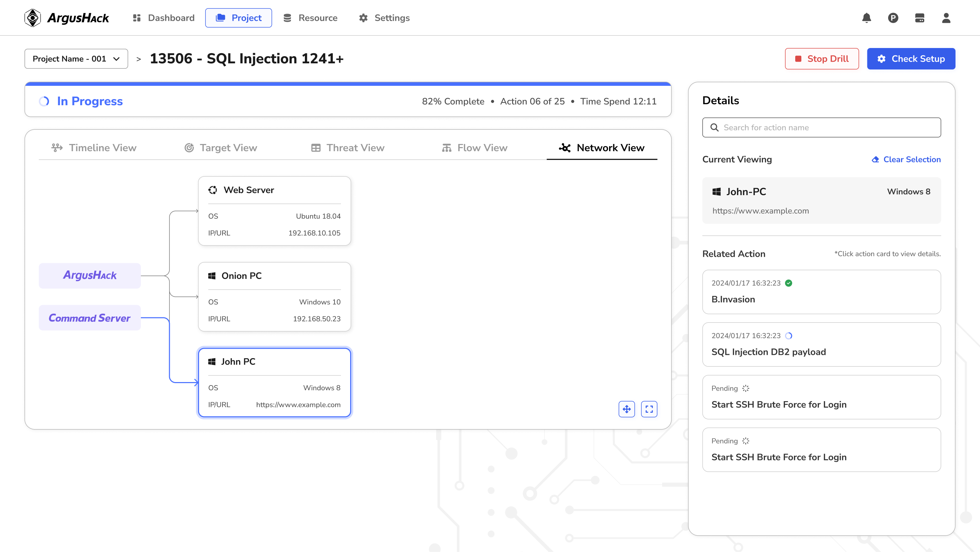Click the 82% Complete status text
This screenshot has height=552, width=980.
453,101
